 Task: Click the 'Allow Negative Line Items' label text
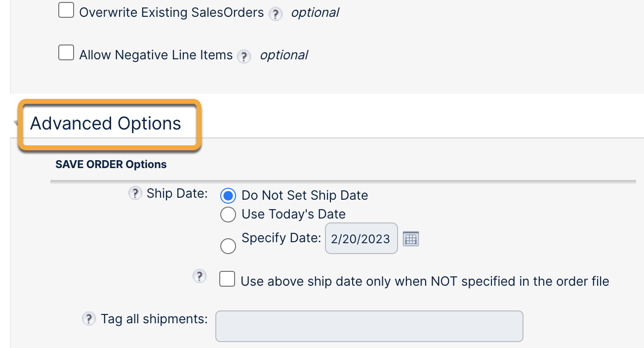click(156, 55)
